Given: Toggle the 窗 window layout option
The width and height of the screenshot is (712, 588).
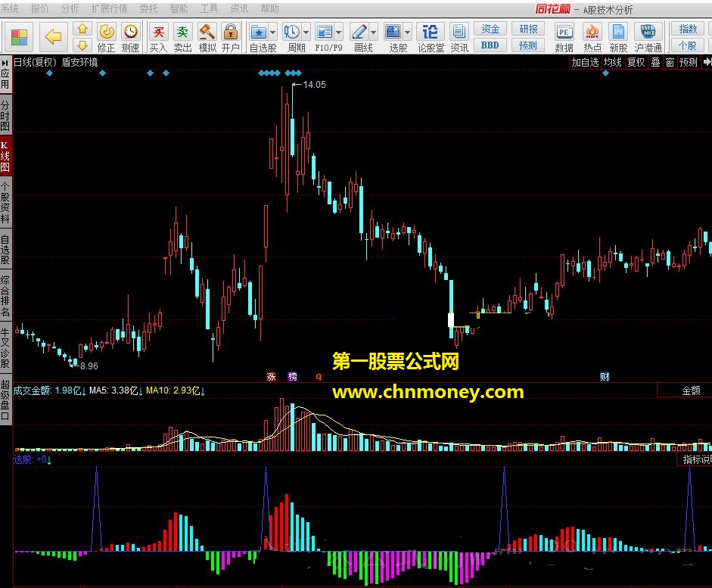Looking at the screenshot, I should click(x=670, y=62).
